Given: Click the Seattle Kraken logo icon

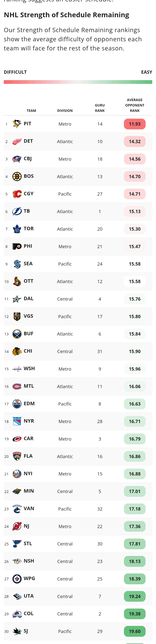Looking at the screenshot, I should pyautogui.click(x=17, y=264).
